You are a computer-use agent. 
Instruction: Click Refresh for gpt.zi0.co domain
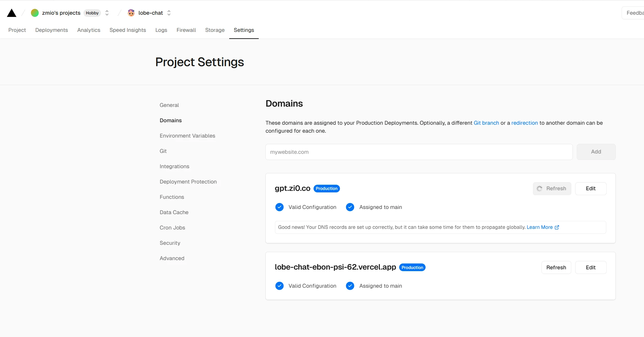pyautogui.click(x=552, y=189)
